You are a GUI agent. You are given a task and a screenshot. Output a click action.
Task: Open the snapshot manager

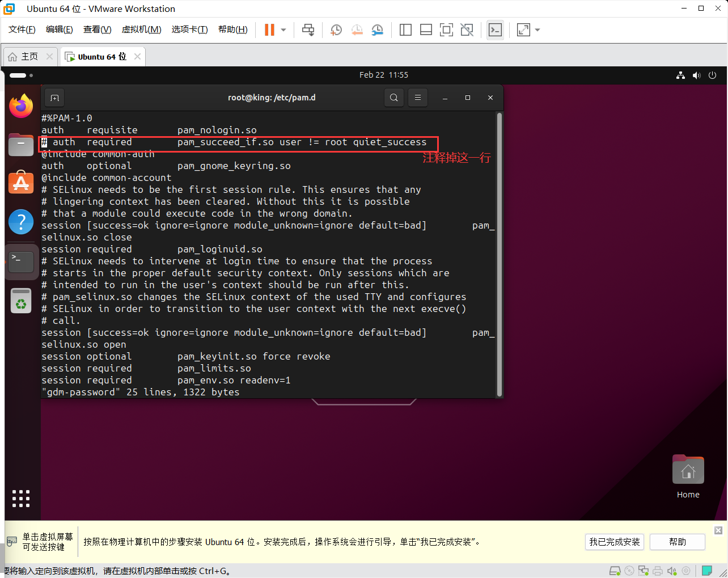(377, 30)
